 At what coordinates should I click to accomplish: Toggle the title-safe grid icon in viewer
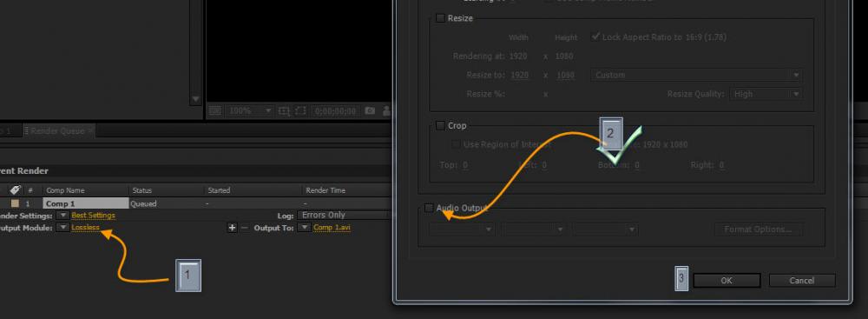coord(285,111)
